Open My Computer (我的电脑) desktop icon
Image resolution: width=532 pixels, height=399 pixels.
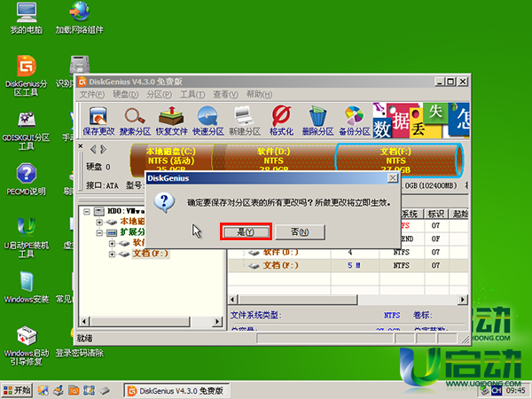click(26, 18)
